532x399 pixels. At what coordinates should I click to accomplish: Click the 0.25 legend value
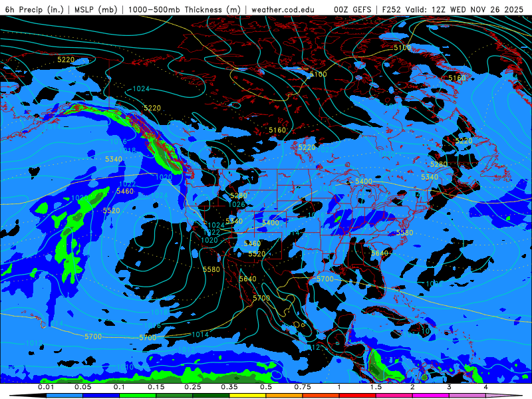[193, 387]
